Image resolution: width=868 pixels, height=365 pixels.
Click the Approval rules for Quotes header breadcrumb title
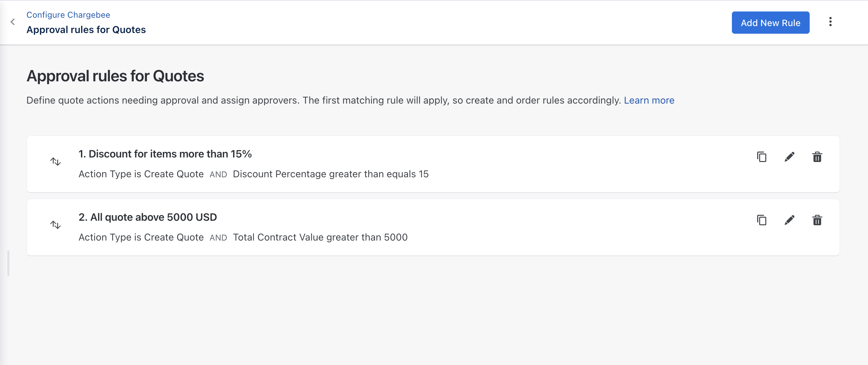[x=86, y=30]
